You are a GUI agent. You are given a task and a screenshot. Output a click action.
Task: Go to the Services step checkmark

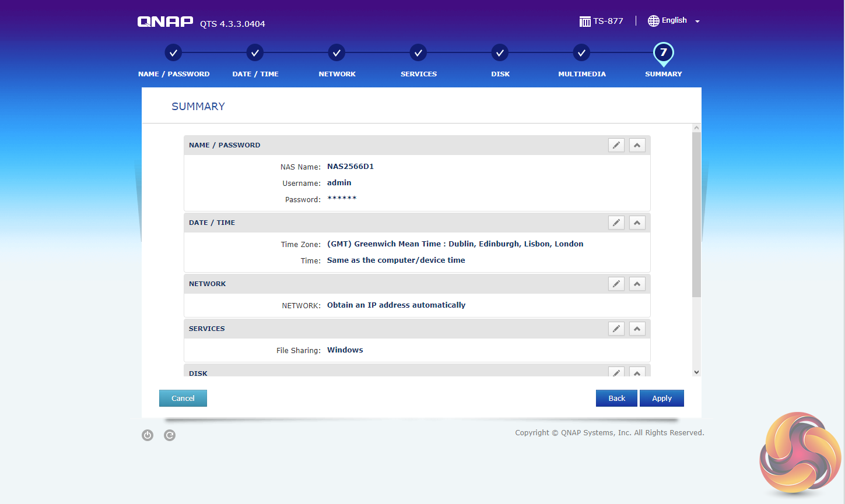pos(418,53)
